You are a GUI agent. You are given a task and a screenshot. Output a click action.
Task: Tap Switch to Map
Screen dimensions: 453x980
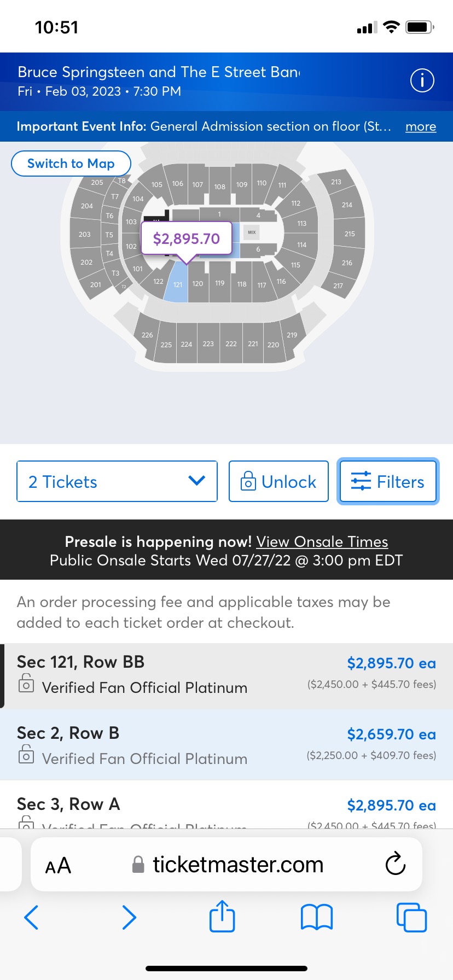[x=71, y=163]
